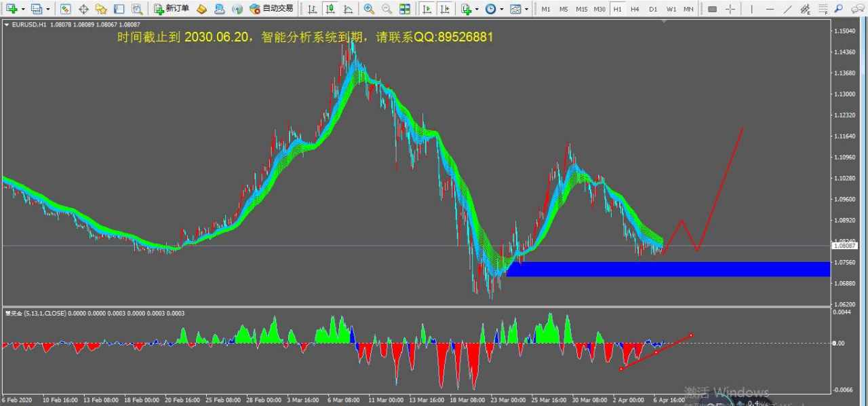
Task: Switch chart to candlestick type
Action: tap(330, 9)
